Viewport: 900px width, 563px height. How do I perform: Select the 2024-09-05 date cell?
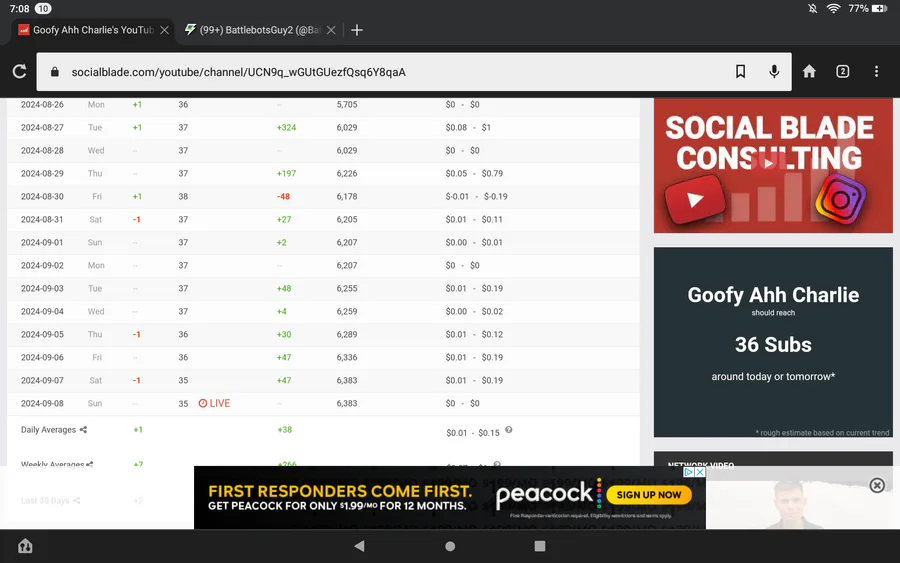click(x=42, y=334)
